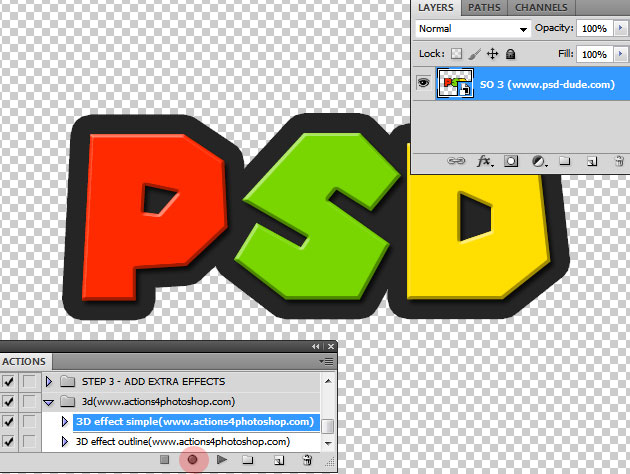Toggle checkmark for 3D effect outline action
The height and width of the screenshot is (474, 630).
9,441
